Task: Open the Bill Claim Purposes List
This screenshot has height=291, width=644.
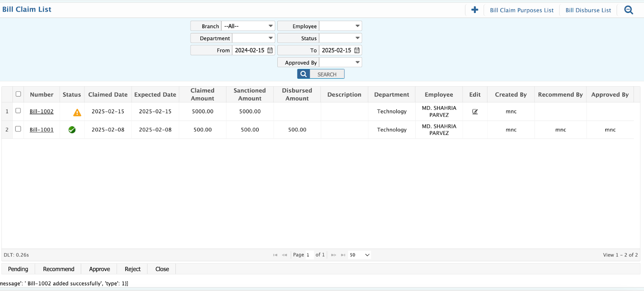Action: coord(522,10)
